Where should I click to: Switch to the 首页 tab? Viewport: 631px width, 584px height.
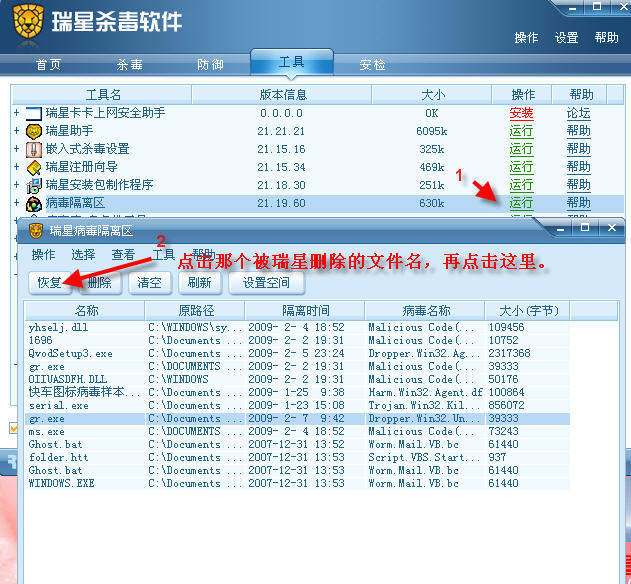49,64
